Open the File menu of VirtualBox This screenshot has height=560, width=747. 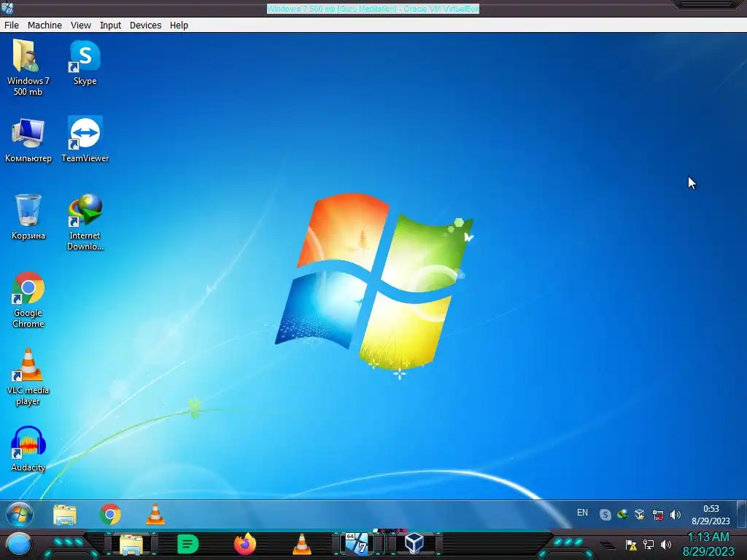click(12, 26)
